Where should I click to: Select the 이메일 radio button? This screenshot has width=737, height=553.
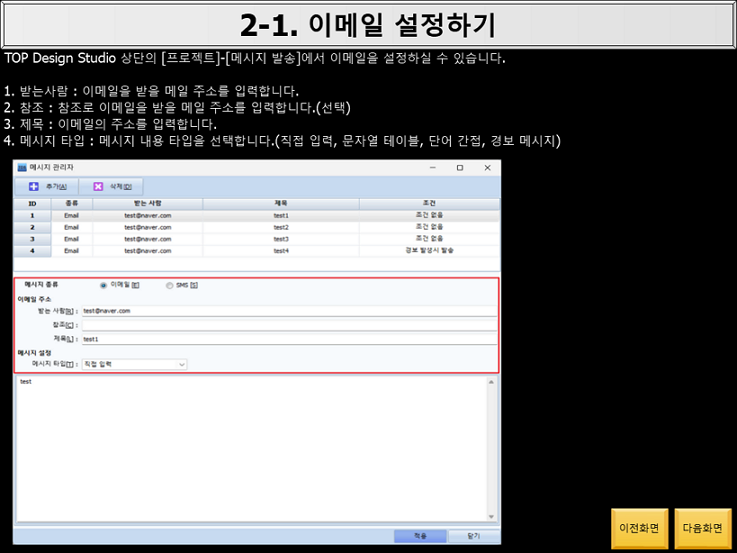tap(103, 286)
